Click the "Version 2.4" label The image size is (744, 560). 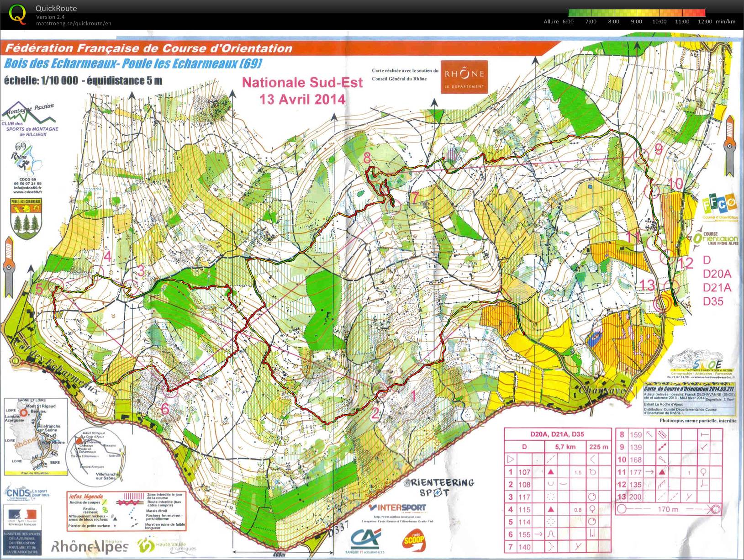[50, 17]
